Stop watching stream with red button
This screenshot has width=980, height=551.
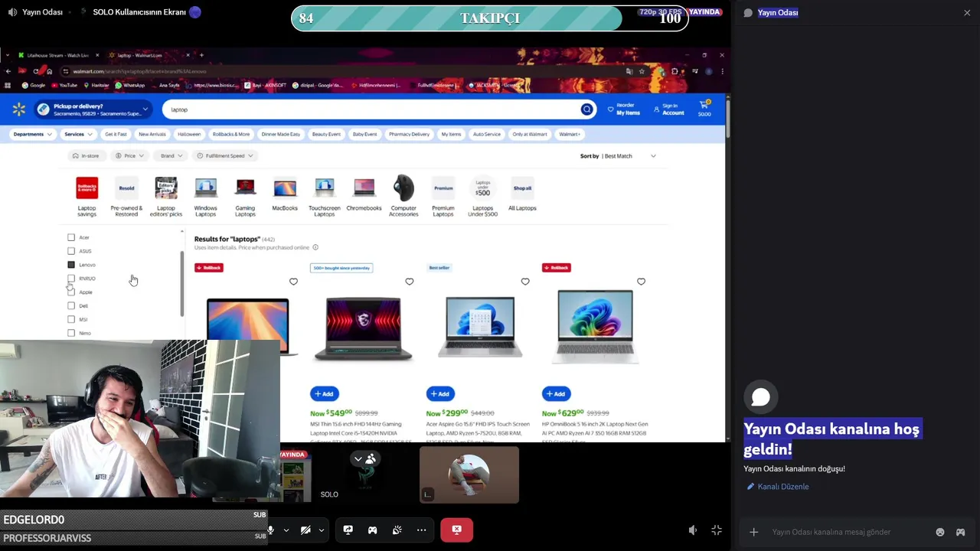tap(456, 530)
